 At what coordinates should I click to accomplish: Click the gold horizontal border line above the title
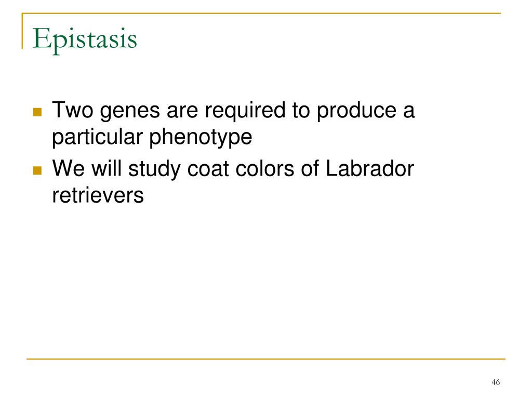(x=261, y=13)
